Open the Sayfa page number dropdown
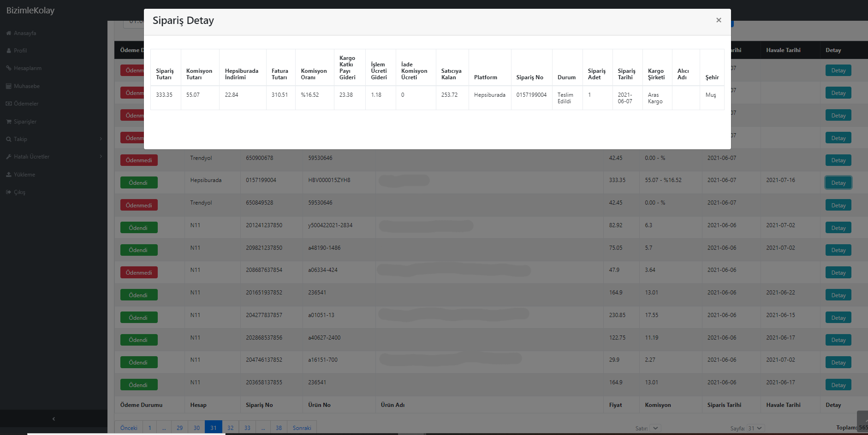The image size is (868, 435). tap(755, 428)
